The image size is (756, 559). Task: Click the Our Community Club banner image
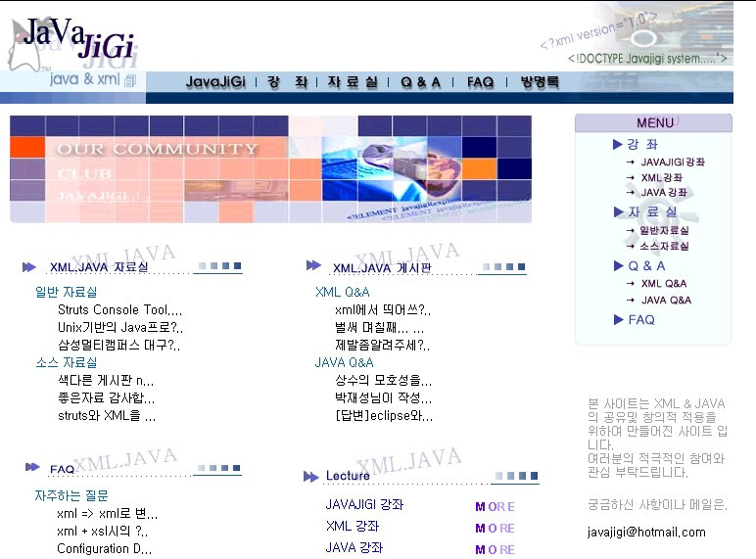pyautogui.click(x=270, y=169)
